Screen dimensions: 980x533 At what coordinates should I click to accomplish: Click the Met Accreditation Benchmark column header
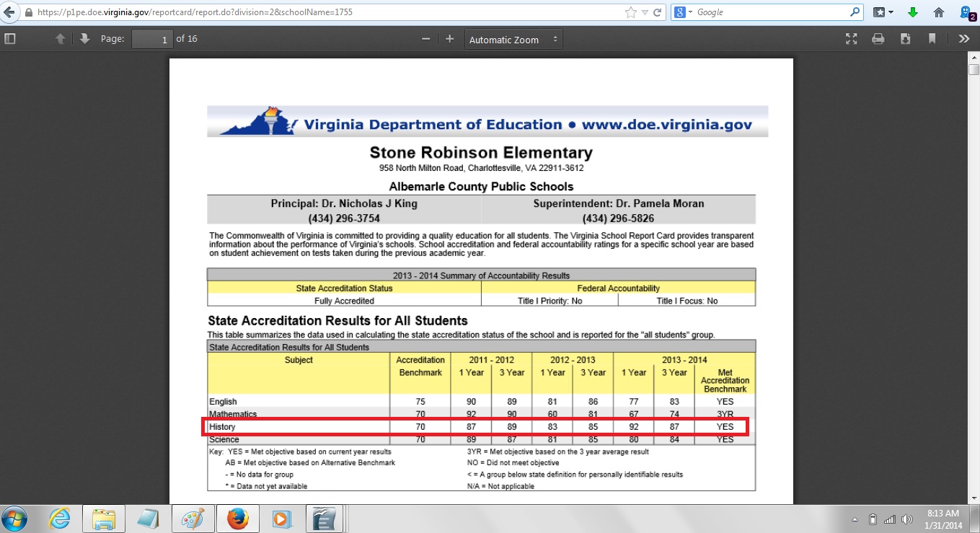[x=725, y=381]
